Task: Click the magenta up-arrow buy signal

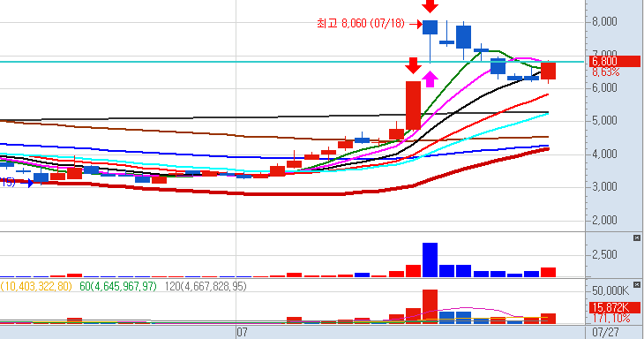Action: [430, 79]
